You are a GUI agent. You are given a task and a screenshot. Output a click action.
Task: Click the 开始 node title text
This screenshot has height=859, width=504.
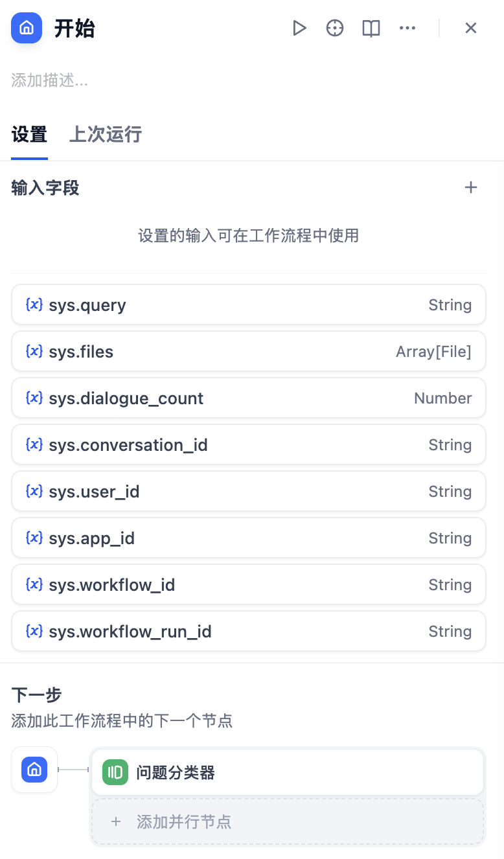tap(74, 29)
